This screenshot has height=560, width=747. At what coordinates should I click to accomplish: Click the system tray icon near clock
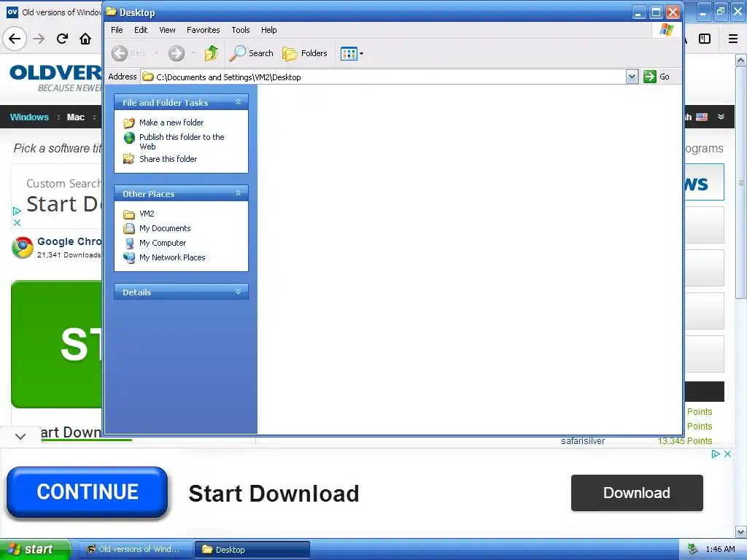pos(693,549)
